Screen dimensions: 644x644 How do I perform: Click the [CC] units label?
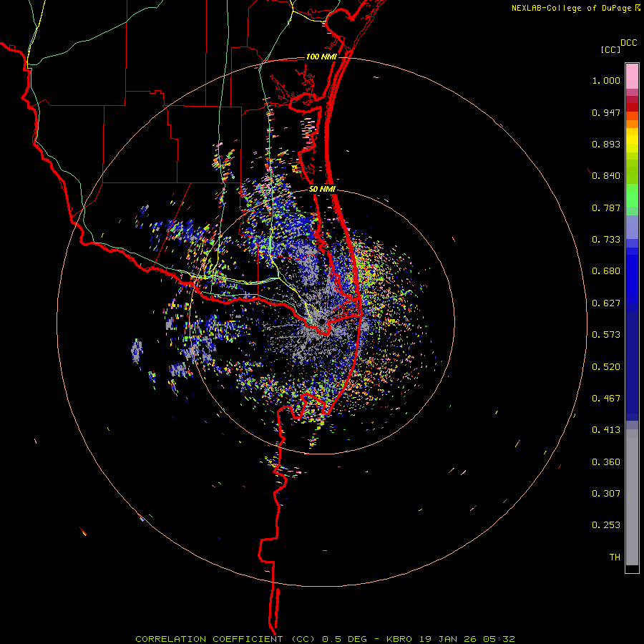tap(610, 49)
